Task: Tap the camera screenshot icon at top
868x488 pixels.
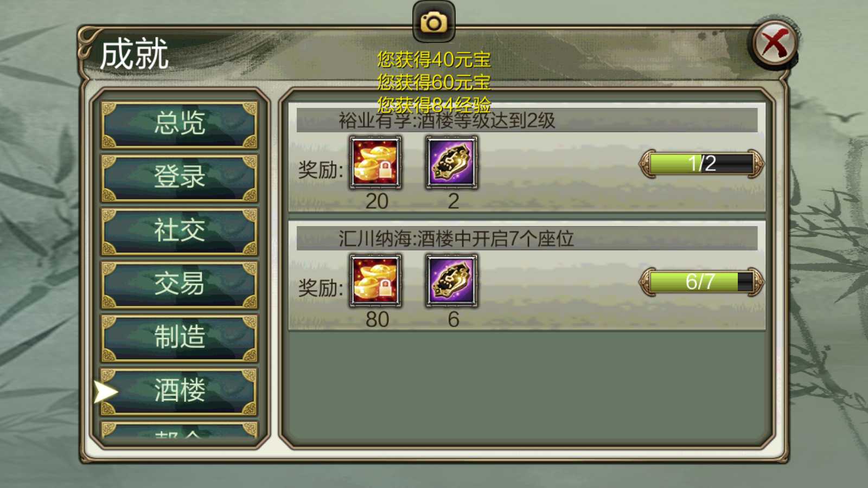Action: click(x=433, y=22)
